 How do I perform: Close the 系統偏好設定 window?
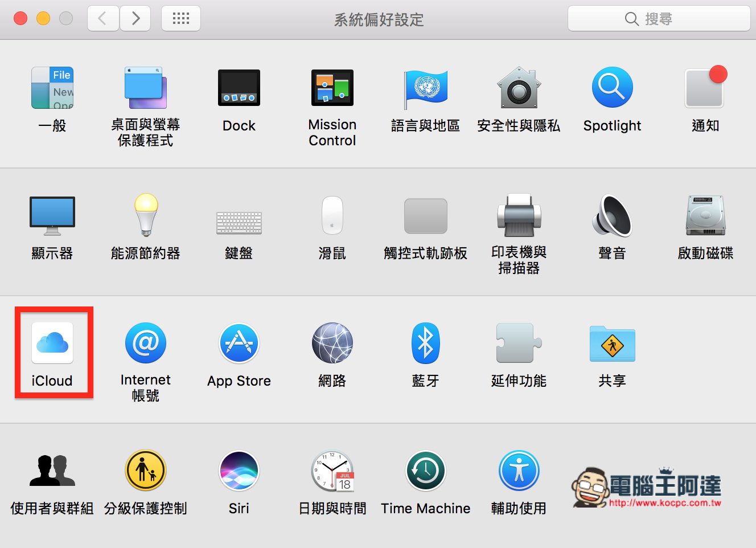20,19
